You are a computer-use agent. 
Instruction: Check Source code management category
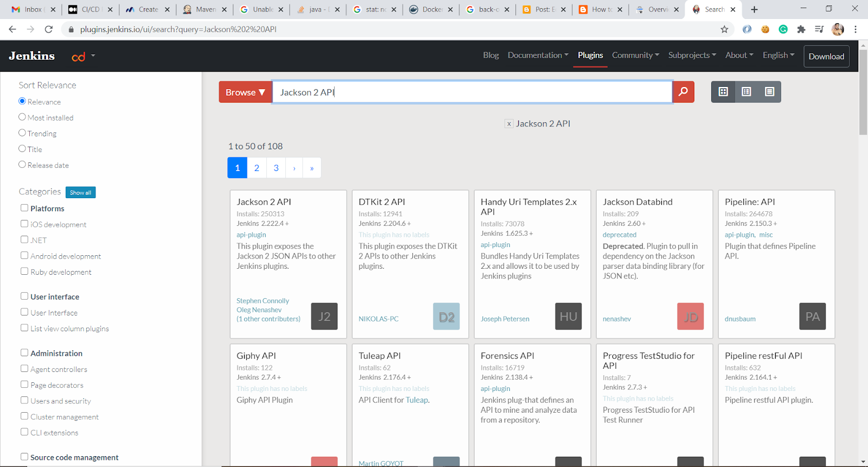click(24, 457)
